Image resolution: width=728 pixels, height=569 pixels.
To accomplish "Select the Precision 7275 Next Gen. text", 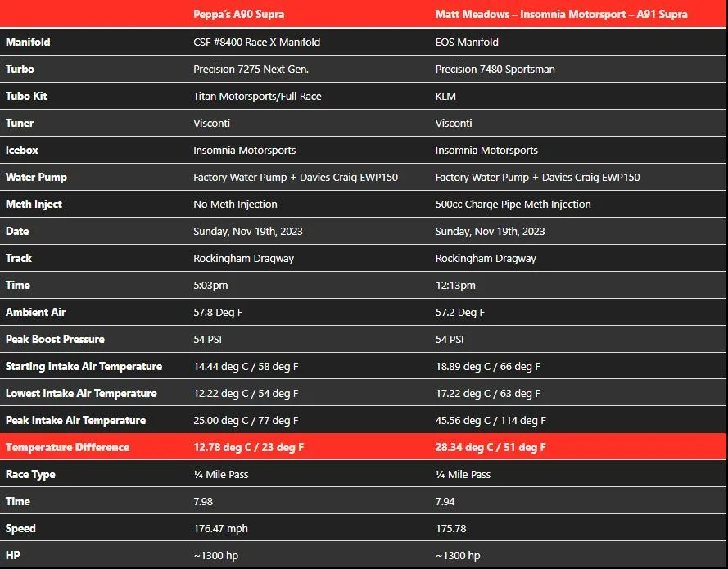I will pyautogui.click(x=251, y=69).
